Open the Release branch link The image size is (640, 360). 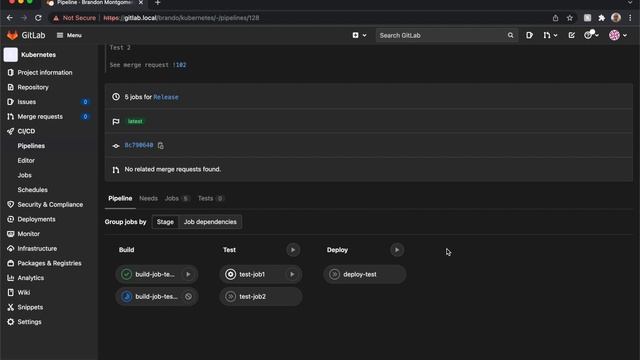[166, 97]
